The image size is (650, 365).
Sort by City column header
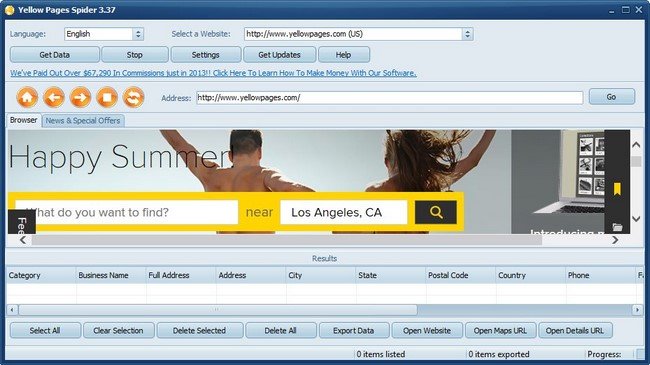[321, 275]
